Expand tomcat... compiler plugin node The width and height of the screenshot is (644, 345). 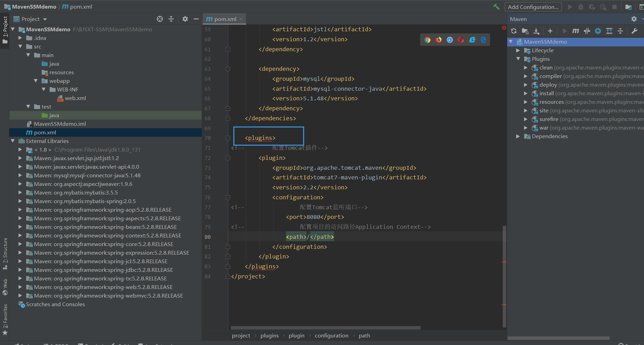(525, 76)
